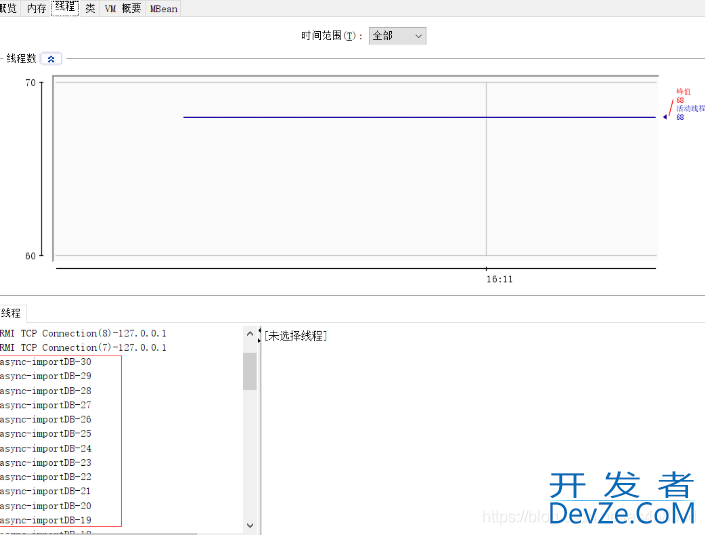Click thread list scroll down arrow
The height and width of the screenshot is (535, 705).
(x=250, y=525)
